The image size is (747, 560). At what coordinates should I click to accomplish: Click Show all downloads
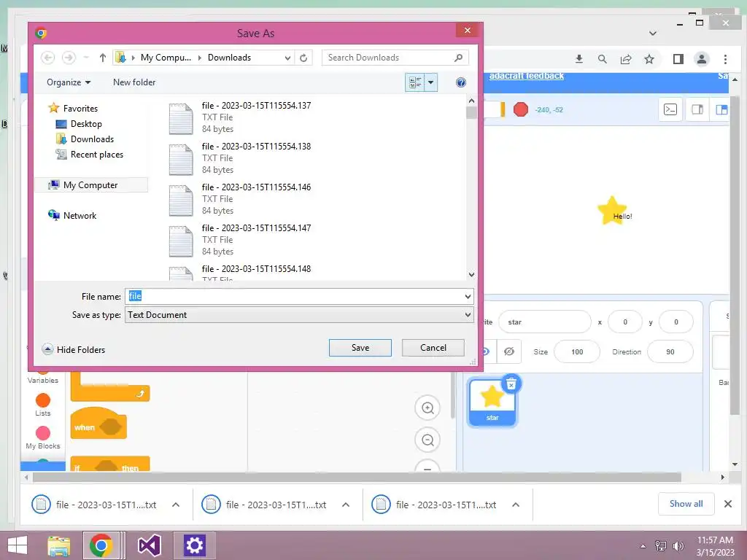click(686, 504)
